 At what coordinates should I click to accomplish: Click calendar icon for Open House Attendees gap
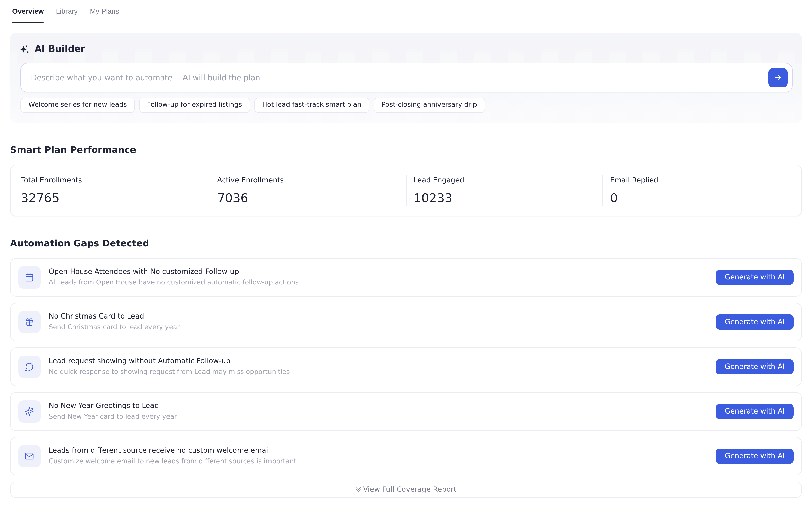pos(29,278)
